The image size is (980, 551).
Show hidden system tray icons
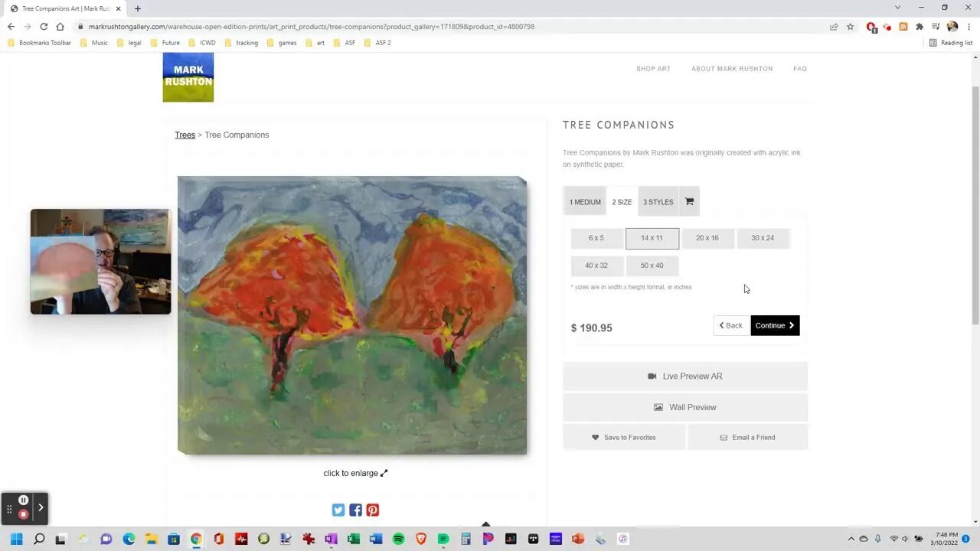pyautogui.click(x=851, y=539)
